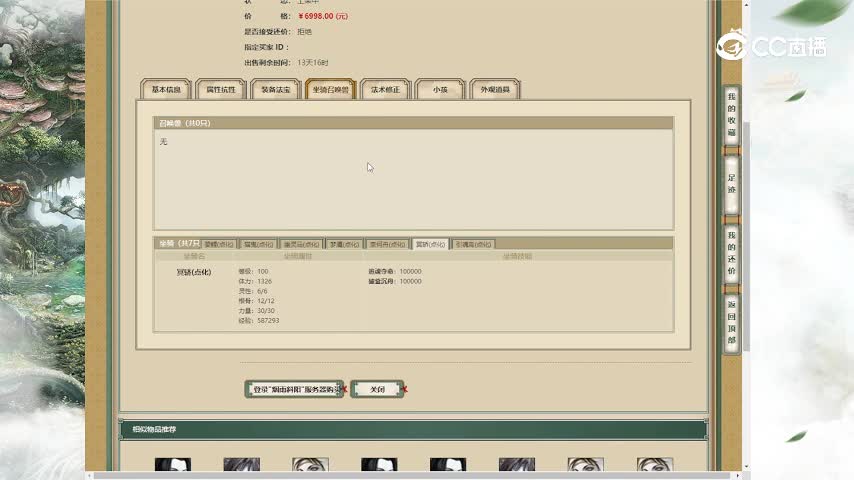
Task: Open 足迹 in the right sidebar
Action: 731,184
